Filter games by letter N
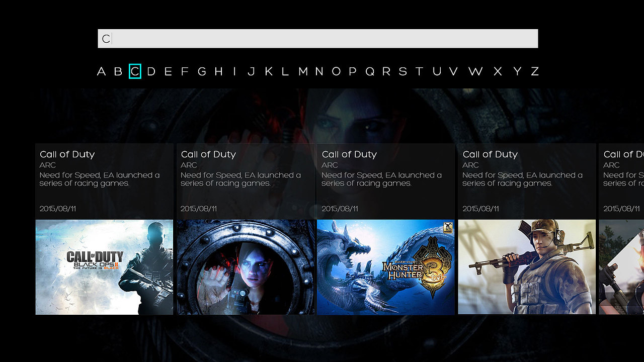 (x=319, y=71)
